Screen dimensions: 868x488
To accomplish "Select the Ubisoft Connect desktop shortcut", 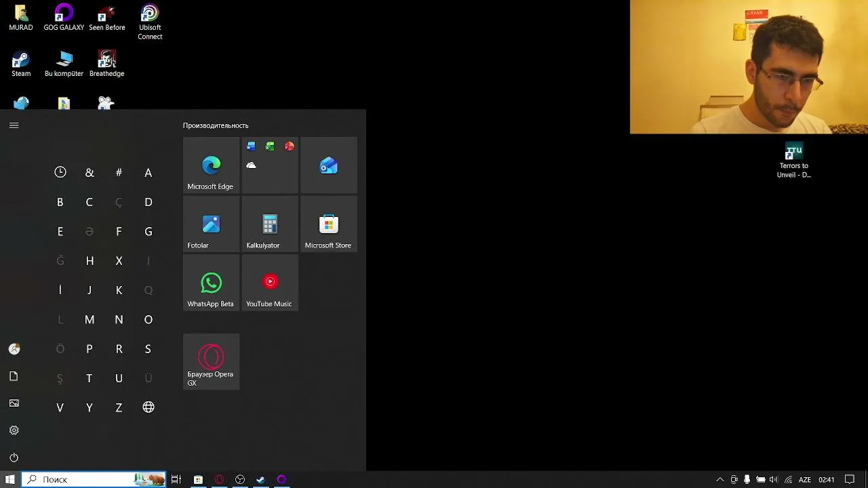I will tap(150, 22).
